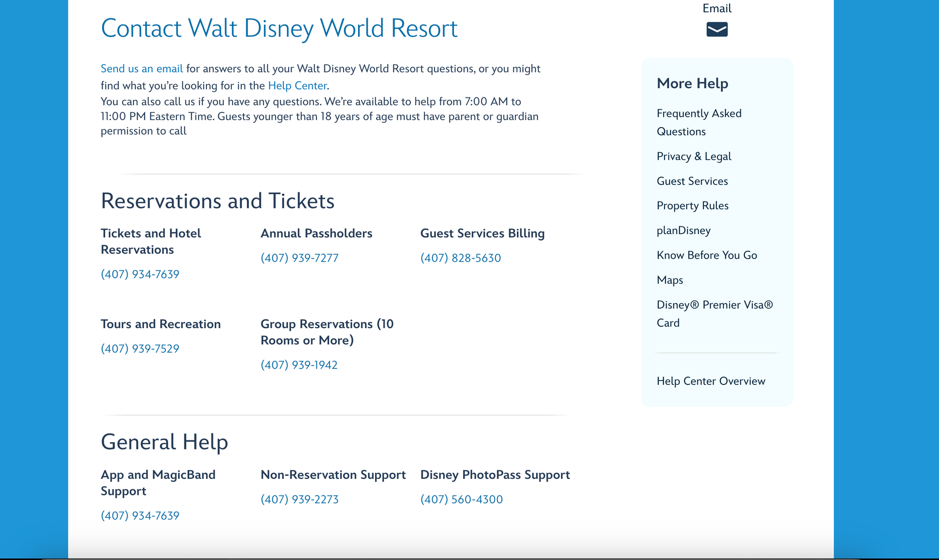
Task: Open planDisney link
Action: coord(684,230)
